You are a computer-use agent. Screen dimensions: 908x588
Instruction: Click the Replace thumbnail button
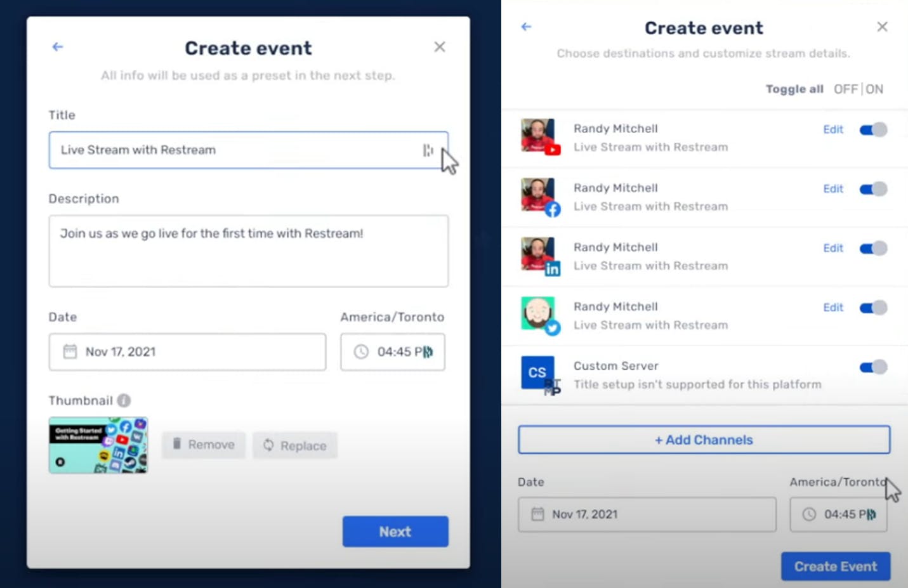295,445
